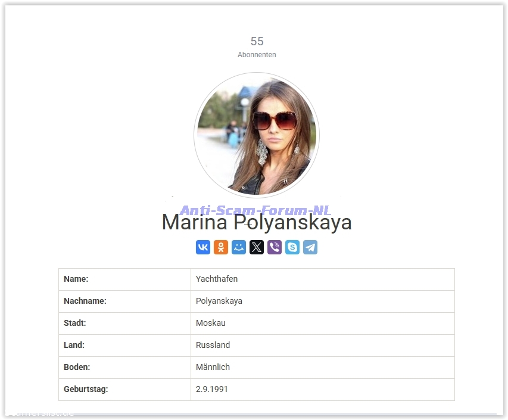This screenshot has width=508, height=420.
Task: Open the Abonnenten subscribers label
Action: (257, 55)
